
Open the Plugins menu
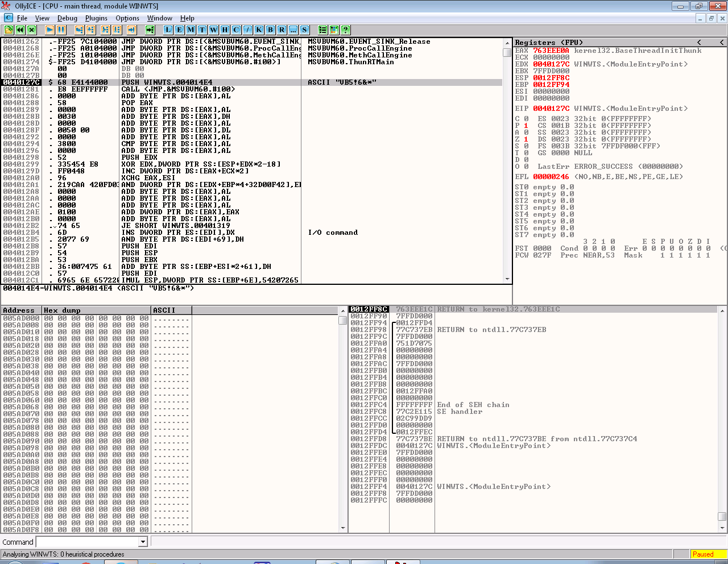(96, 18)
